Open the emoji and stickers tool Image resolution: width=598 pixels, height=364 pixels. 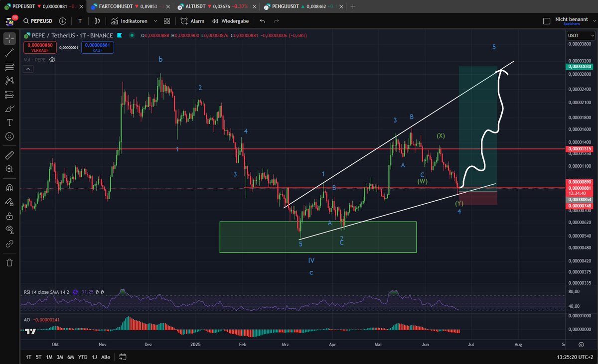pos(9,136)
